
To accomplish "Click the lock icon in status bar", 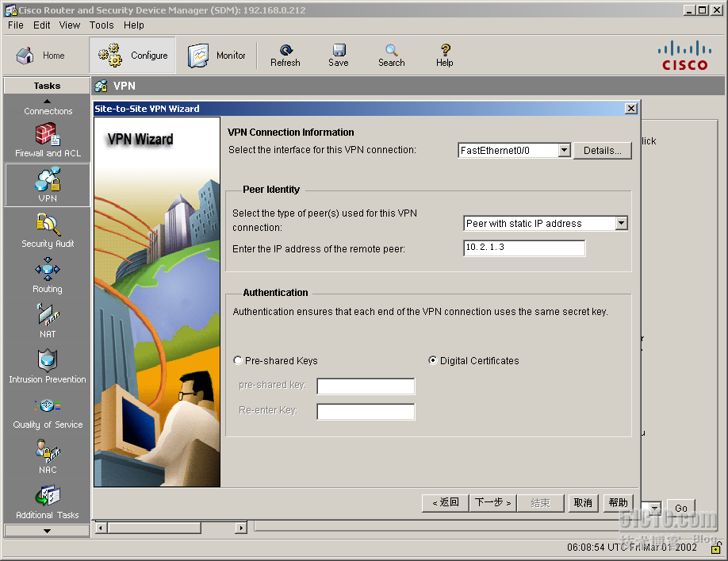I will 716,548.
